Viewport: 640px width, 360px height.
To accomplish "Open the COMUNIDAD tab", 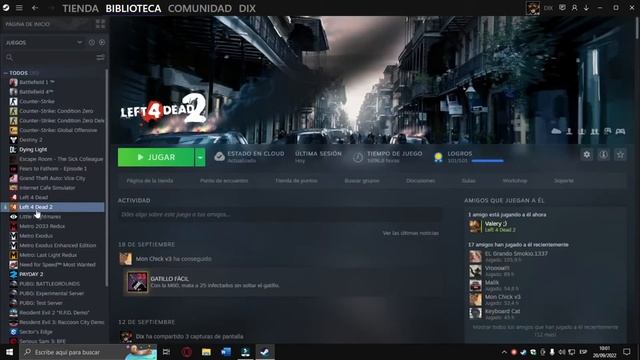I will tap(200, 8).
